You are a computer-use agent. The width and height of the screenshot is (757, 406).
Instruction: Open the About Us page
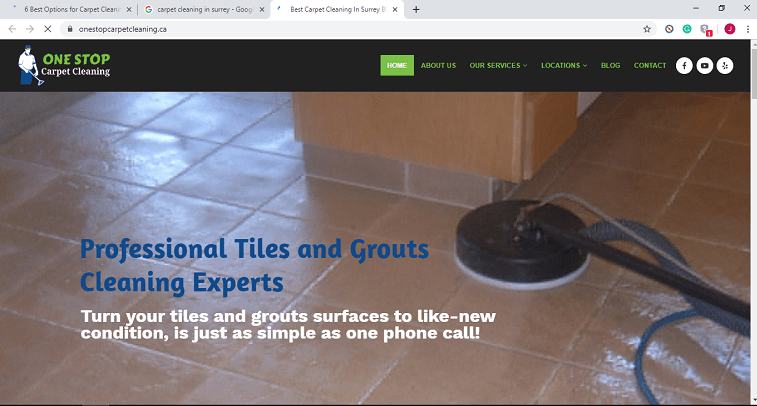pos(438,66)
